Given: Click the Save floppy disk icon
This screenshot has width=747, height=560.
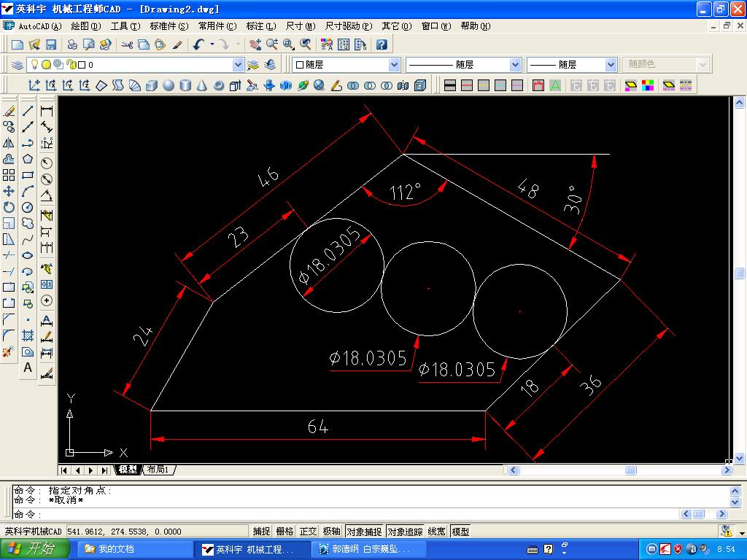Looking at the screenshot, I should [x=50, y=44].
